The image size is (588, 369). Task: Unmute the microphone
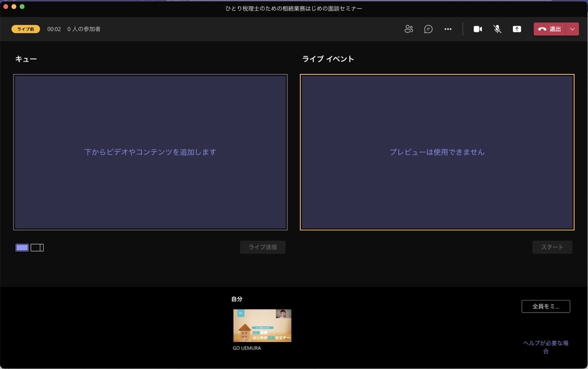498,29
